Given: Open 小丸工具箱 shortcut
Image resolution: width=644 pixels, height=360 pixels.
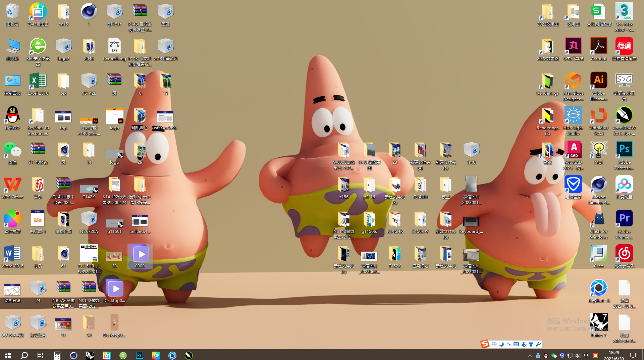Looking at the screenshot, I should point(573,50).
